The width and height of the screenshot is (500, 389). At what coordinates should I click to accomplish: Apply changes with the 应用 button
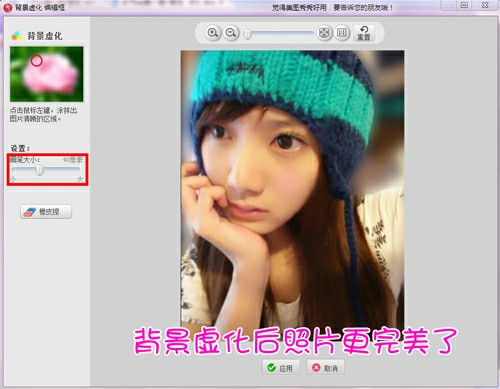281,368
